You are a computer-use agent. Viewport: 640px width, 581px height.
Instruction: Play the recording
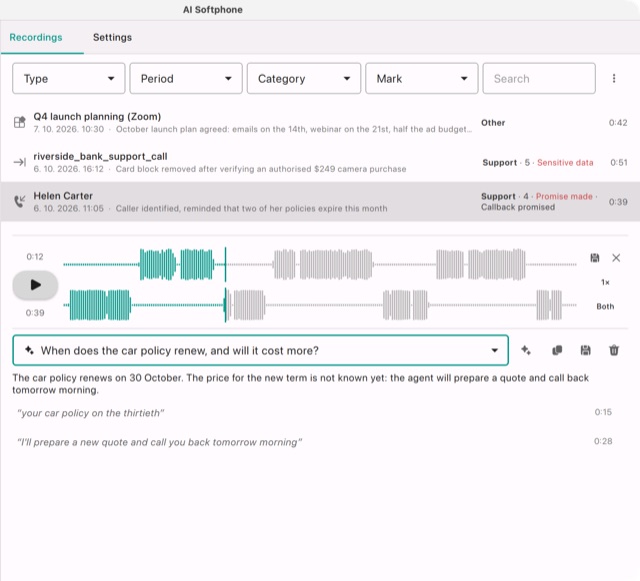click(x=35, y=285)
